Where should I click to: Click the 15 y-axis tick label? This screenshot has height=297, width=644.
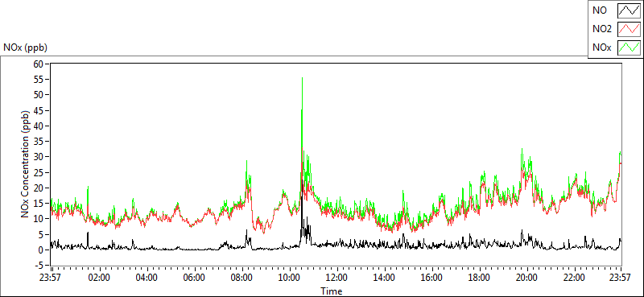pos(39,204)
